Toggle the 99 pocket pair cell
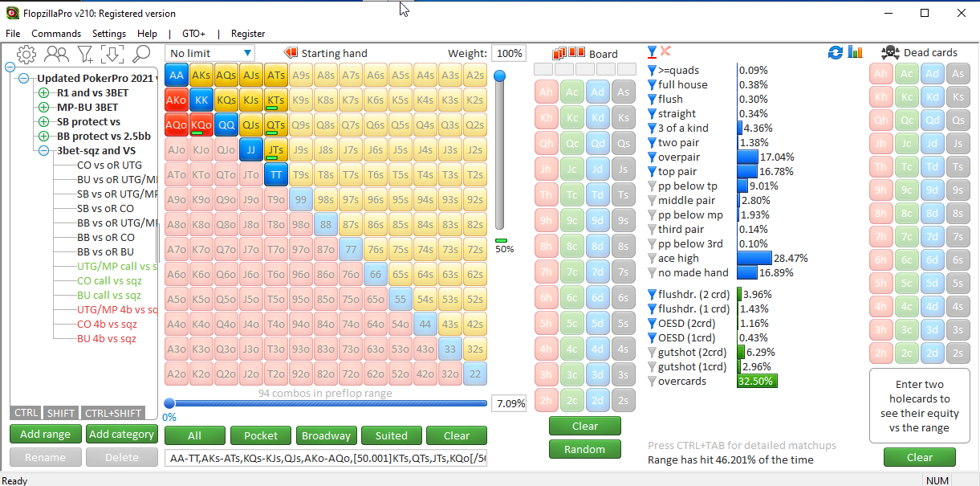 click(301, 200)
